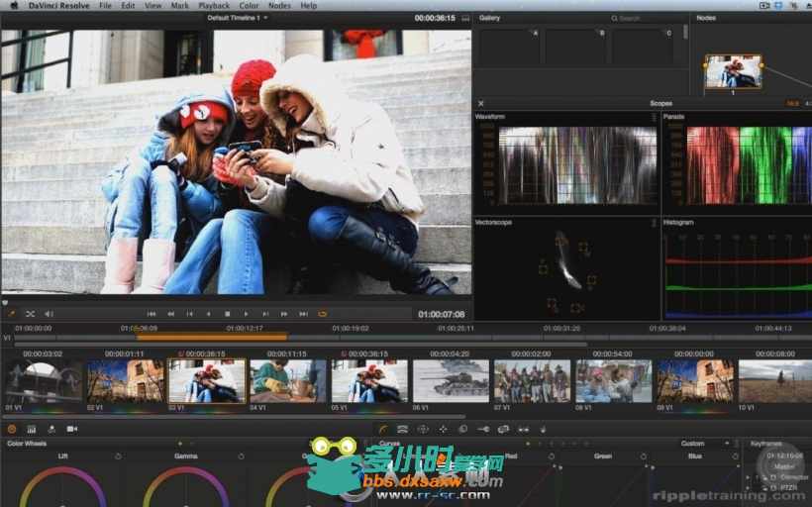Open the Color Wheels palette icon
Image resolution: width=812 pixels, height=507 pixels.
(x=12, y=430)
